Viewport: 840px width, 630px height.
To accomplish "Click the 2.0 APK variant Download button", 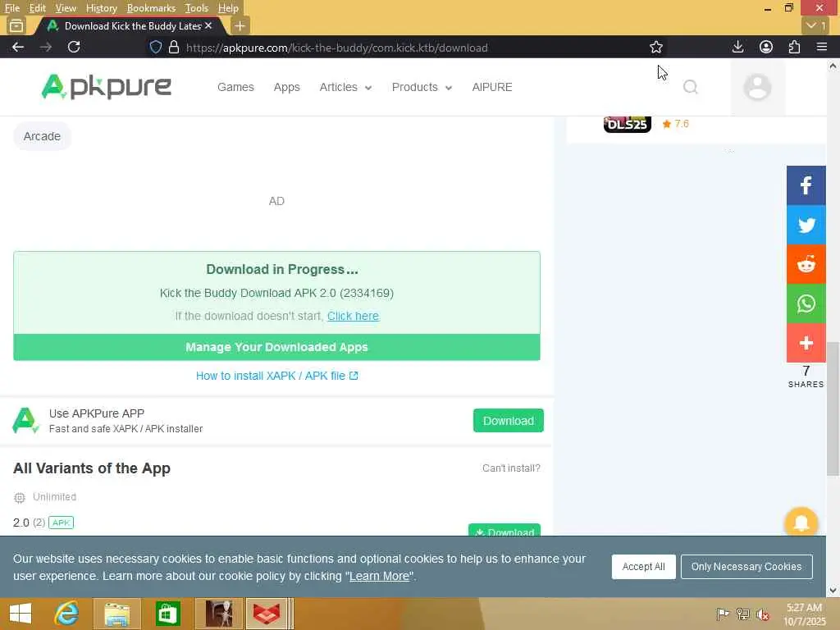I will (504, 531).
